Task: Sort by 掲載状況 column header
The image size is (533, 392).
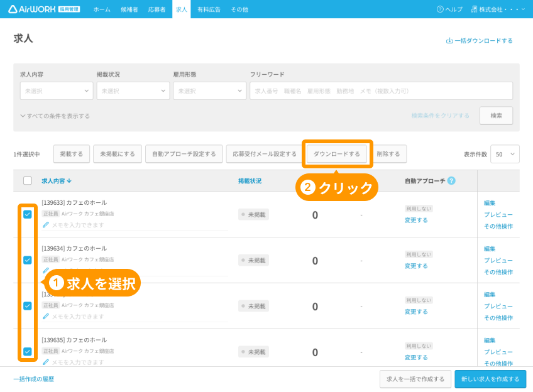Action: (x=250, y=181)
